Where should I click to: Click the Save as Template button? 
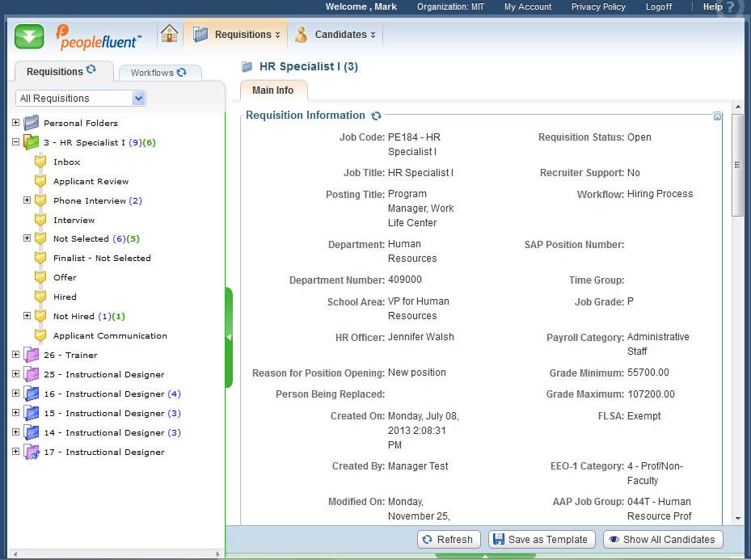click(541, 540)
